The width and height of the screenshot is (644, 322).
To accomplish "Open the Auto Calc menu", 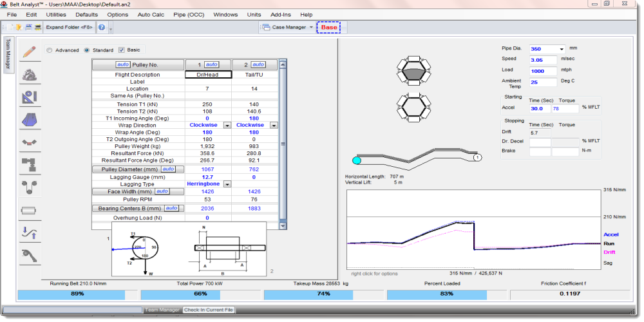I will 151,14.
